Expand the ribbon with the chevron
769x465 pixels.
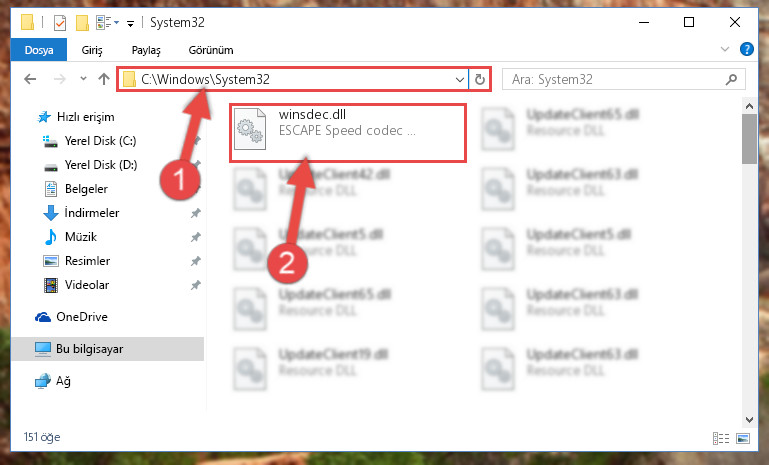[724, 49]
